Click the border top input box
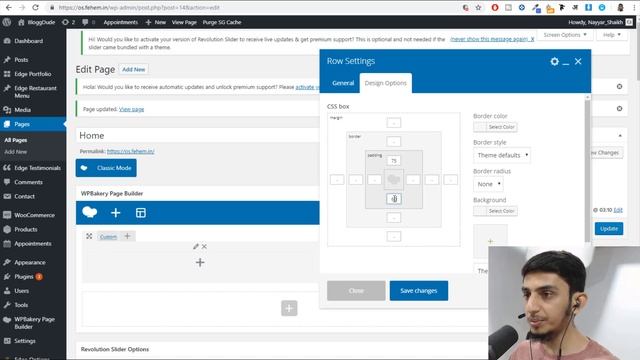 (393, 142)
